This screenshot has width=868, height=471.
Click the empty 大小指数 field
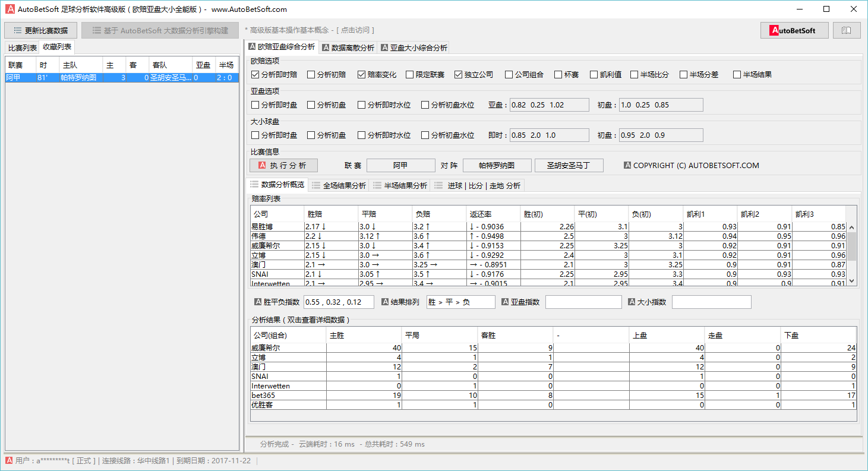[711, 302]
